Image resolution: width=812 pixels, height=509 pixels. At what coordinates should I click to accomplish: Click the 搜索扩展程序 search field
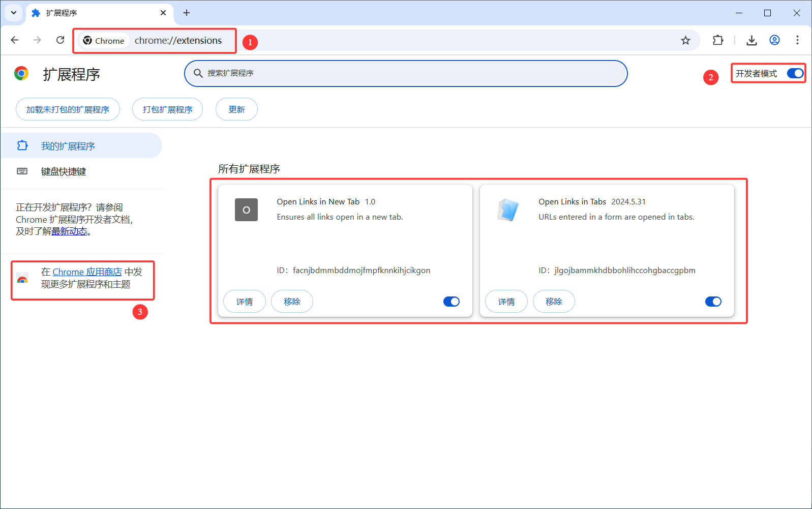[406, 73]
